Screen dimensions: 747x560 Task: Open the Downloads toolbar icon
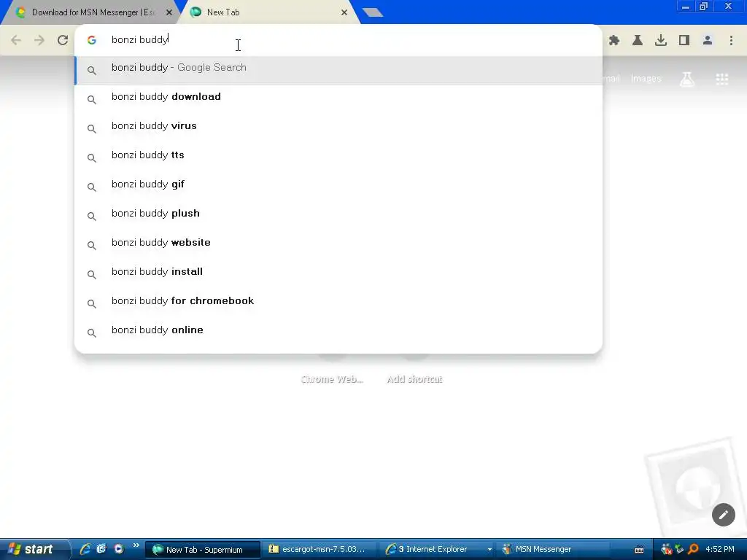(661, 40)
